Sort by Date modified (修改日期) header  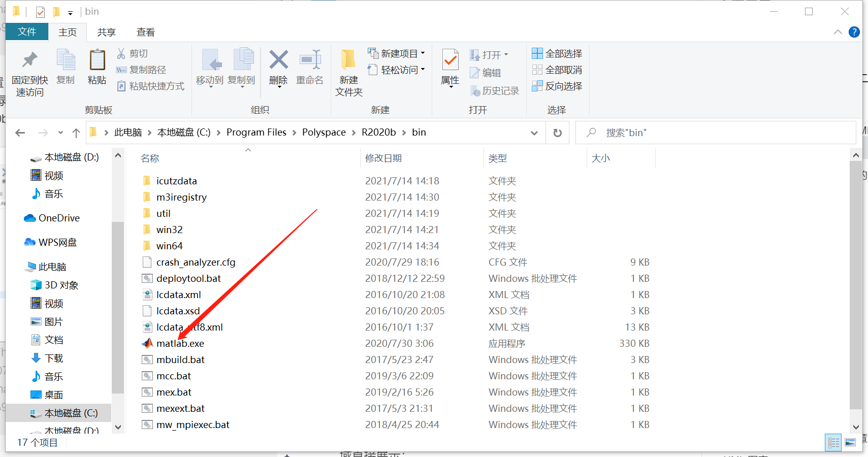(383, 158)
